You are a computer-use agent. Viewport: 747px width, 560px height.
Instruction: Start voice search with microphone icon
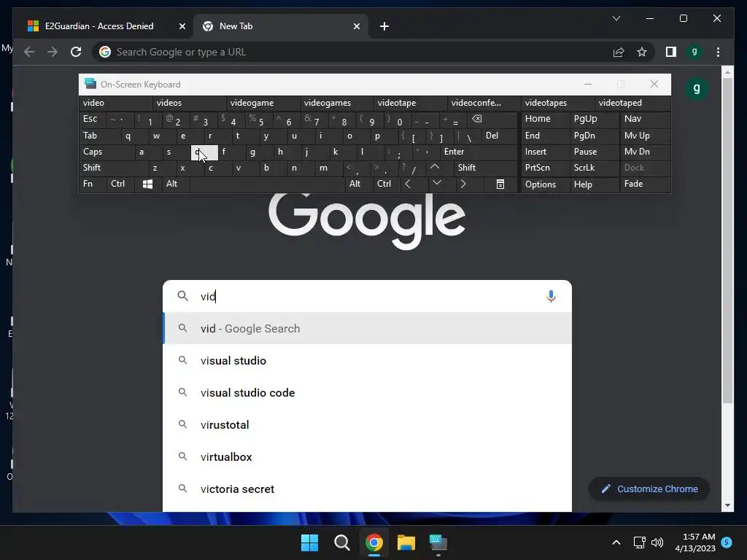tap(551, 296)
